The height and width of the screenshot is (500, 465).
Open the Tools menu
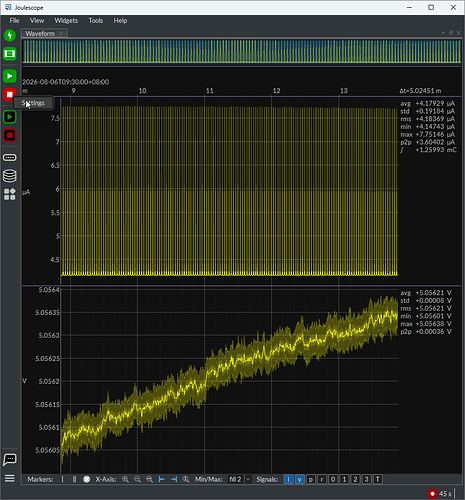[96, 21]
